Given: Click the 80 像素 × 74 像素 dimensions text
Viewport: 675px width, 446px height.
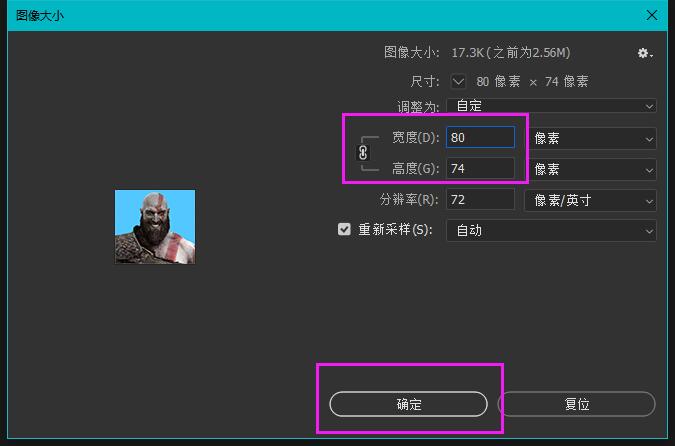Looking at the screenshot, I should pyautogui.click(x=532, y=81).
